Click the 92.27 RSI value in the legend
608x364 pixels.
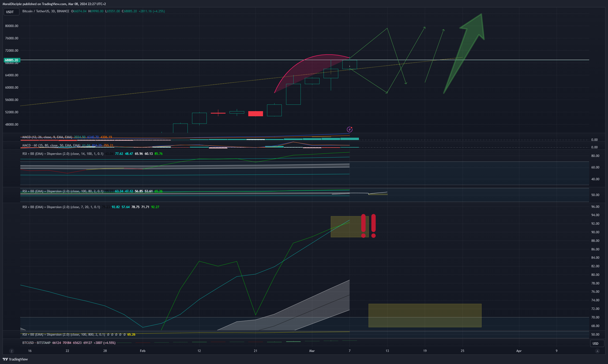click(155, 207)
